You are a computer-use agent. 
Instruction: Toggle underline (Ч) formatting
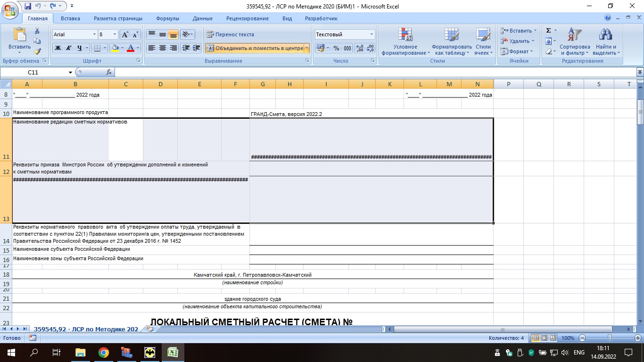point(80,48)
